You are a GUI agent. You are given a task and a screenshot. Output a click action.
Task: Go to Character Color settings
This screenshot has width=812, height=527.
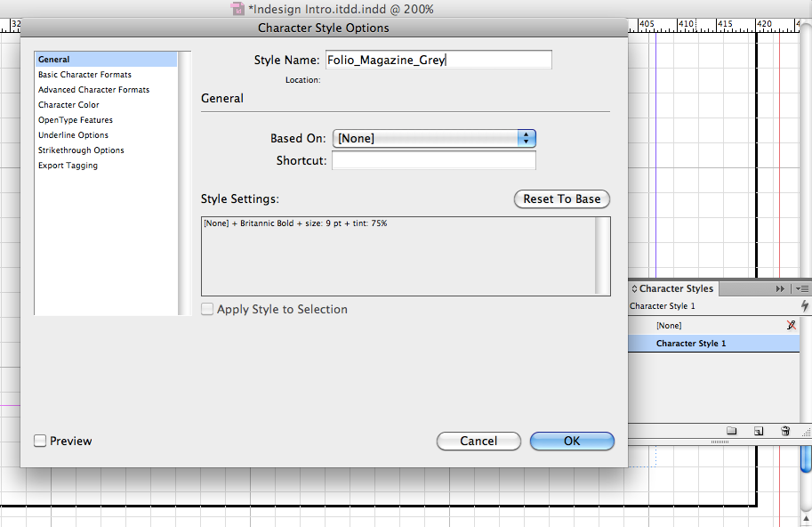pos(68,105)
